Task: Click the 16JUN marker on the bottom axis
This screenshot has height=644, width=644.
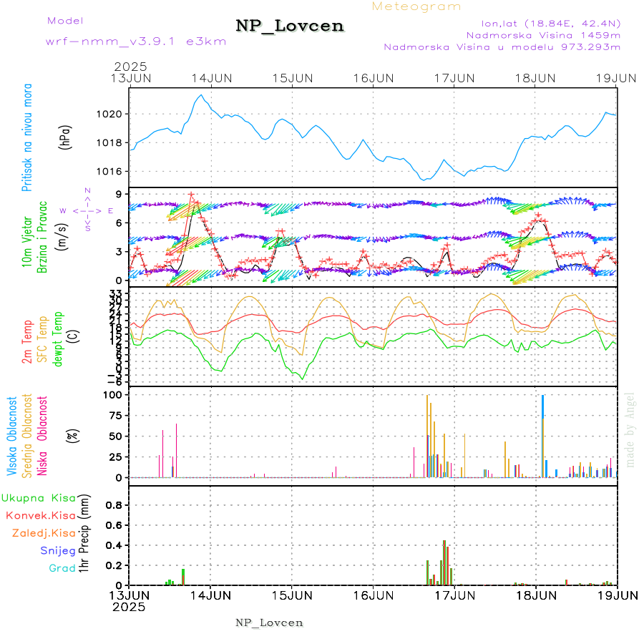Action: tap(373, 595)
